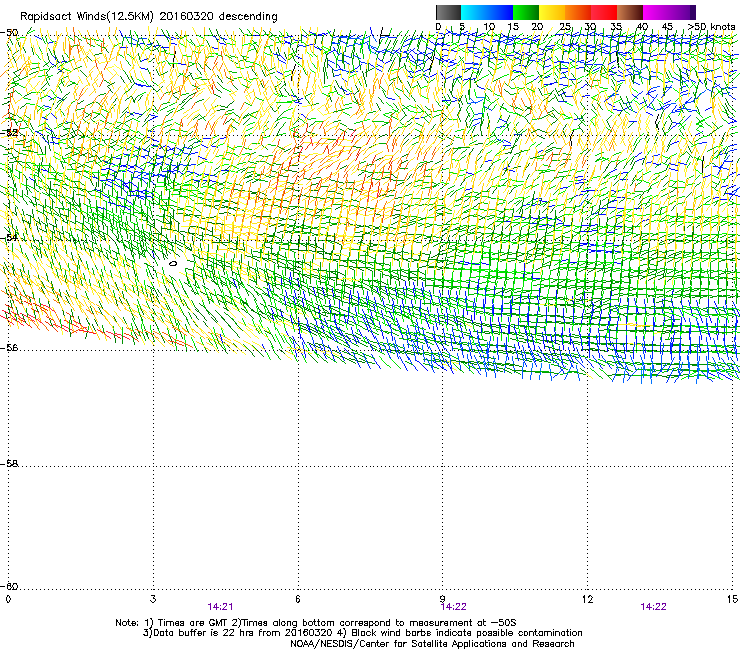Click the '-54' latitude axis label
The image size is (740, 650).
pyautogui.click(x=9, y=237)
